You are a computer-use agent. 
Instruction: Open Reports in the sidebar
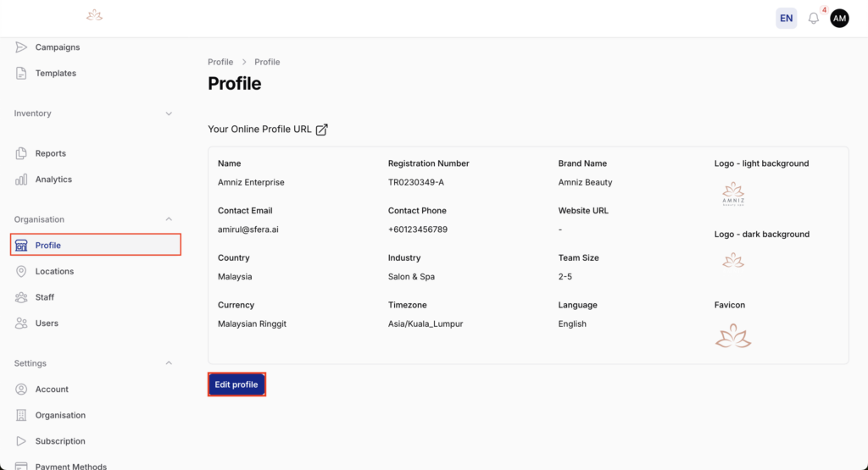[x=50, y=153]
